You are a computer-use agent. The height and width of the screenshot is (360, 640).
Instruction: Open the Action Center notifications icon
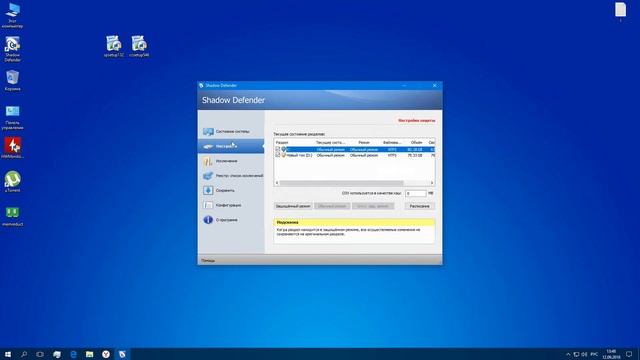click(x=629, y=354)
